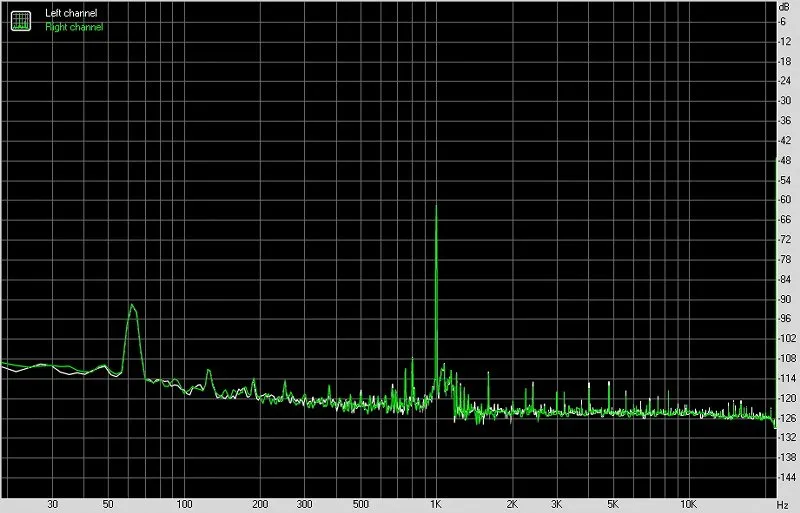Click the "100" frequency axis label
This screenshot has width=800, height=513.
(184, 504)
